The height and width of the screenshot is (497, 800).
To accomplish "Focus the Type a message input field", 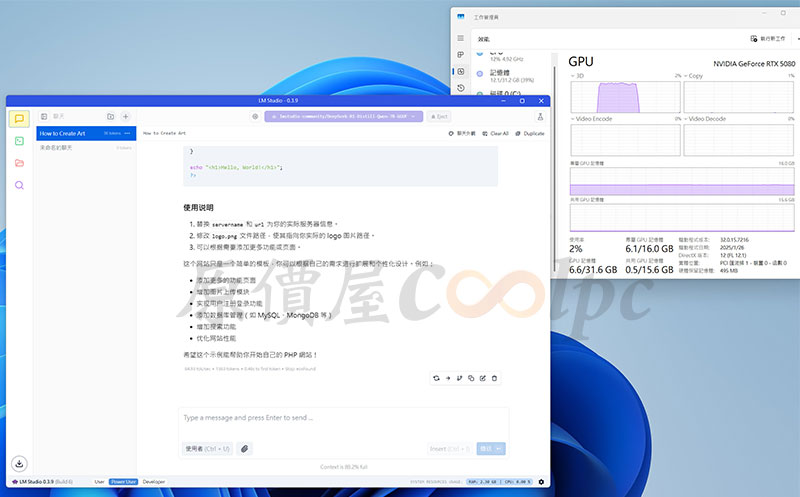I will (x=343, y=418).
